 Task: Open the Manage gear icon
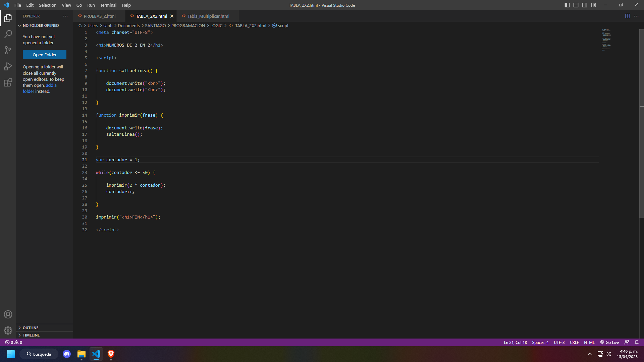(8, 330)
